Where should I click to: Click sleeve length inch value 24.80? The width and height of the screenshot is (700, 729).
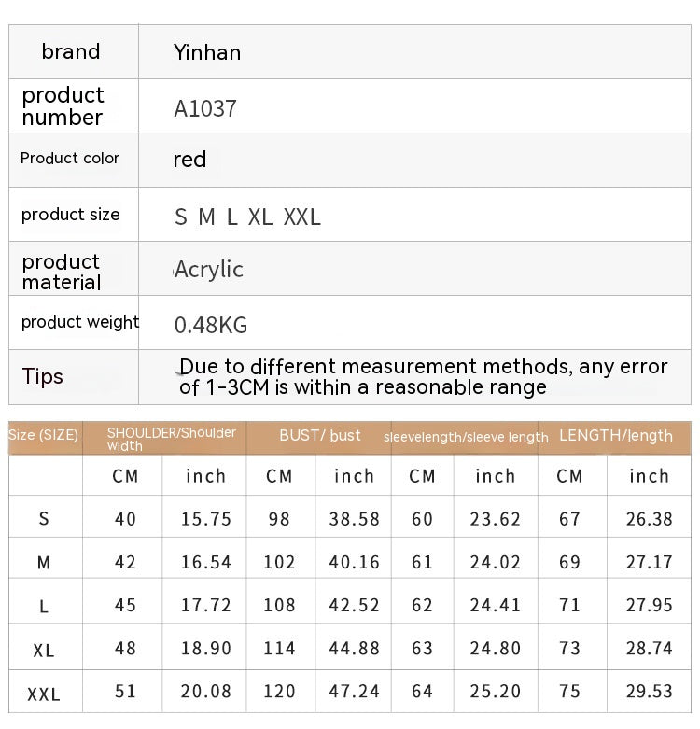click(x=496, y=648)
